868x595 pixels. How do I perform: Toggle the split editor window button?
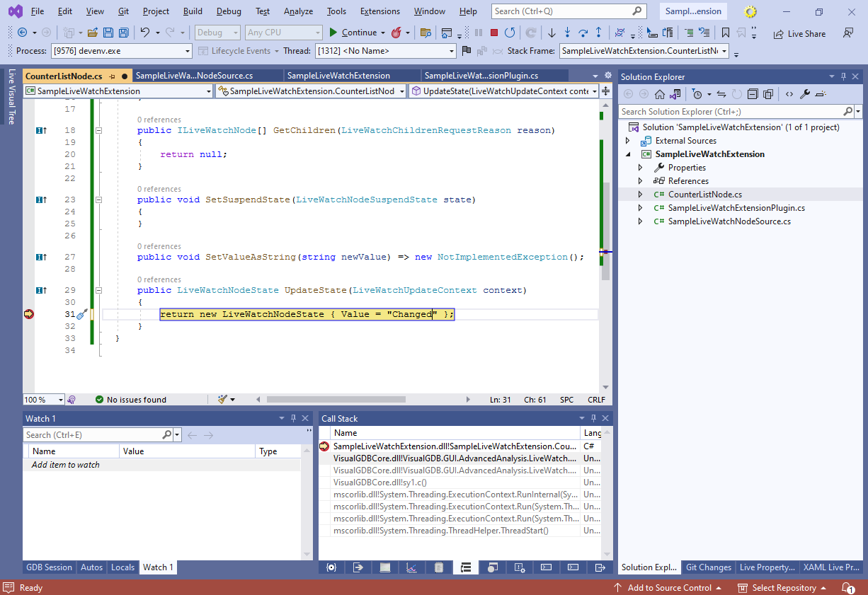pos(606,91)
